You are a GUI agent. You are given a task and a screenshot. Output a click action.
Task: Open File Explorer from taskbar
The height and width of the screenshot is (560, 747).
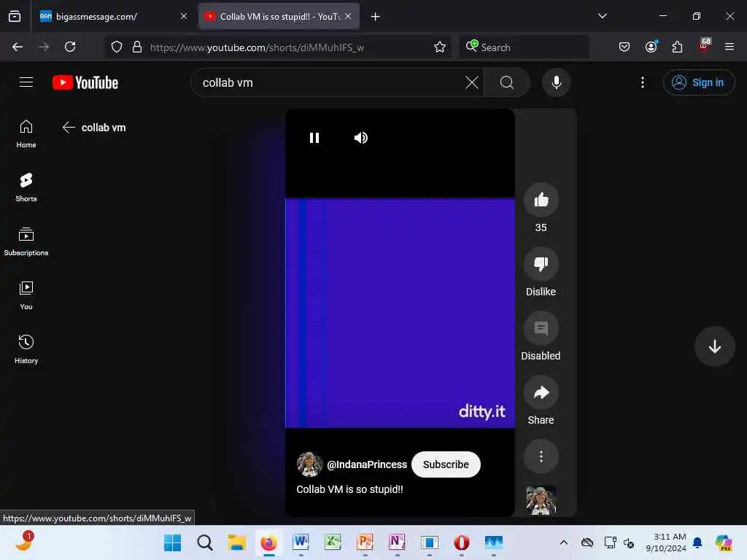coord(237,542)
